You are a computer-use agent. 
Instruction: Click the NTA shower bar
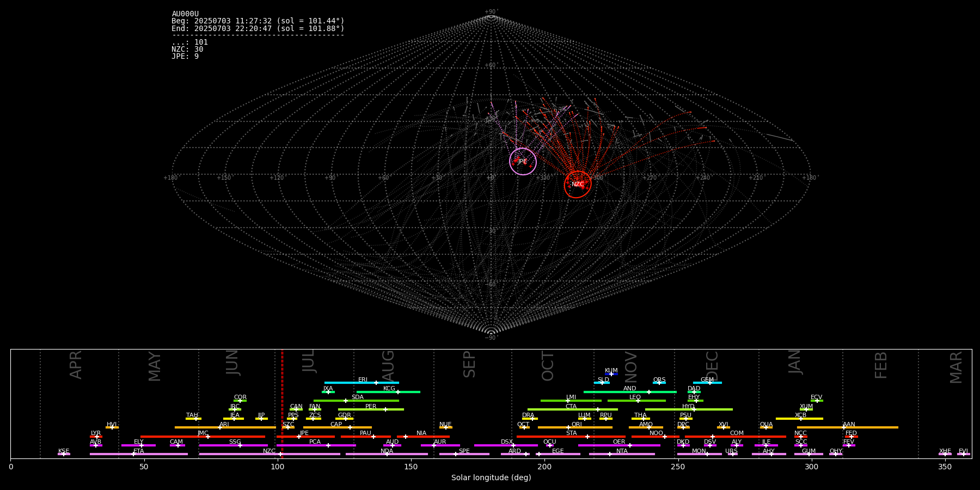tap(622, 454)
